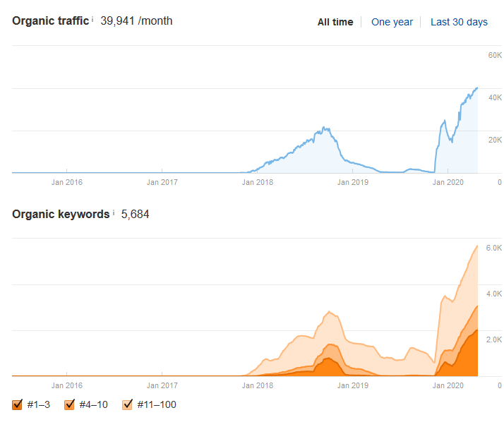504x427 pixels.
Task: Click the Organic traffic heading
Action: (x=50, y=21)
